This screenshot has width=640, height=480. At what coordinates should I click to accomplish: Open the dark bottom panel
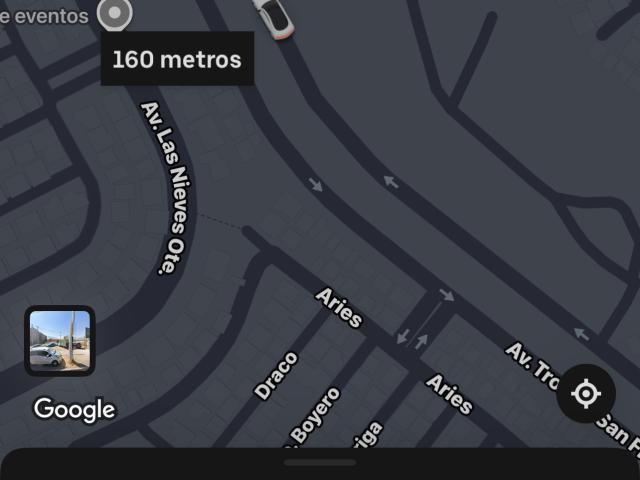320,464
